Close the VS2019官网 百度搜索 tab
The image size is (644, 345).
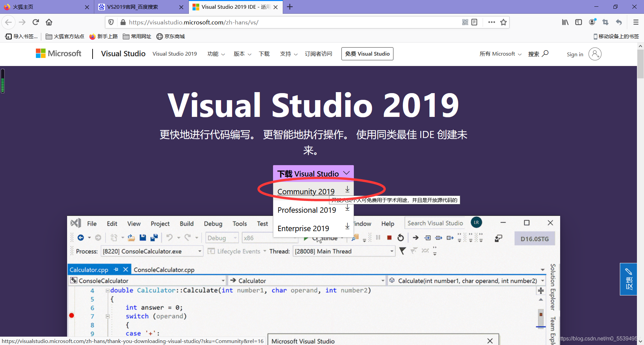point(181,7)
